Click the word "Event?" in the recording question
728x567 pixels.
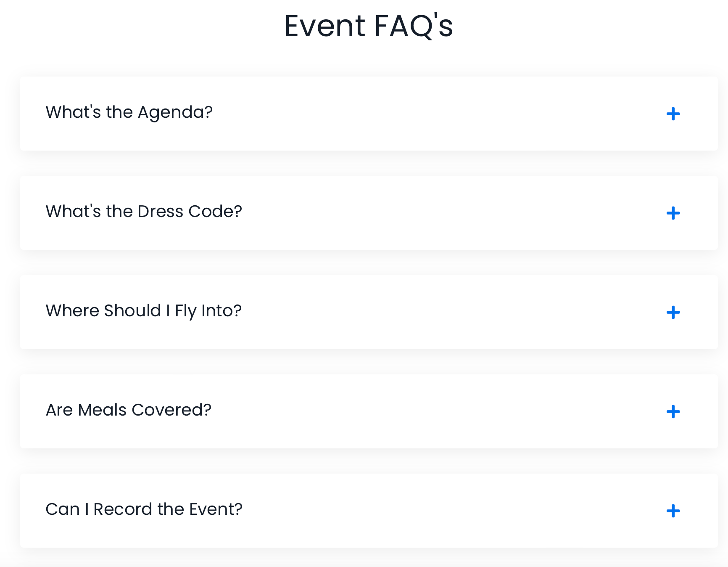coord(216,509)
